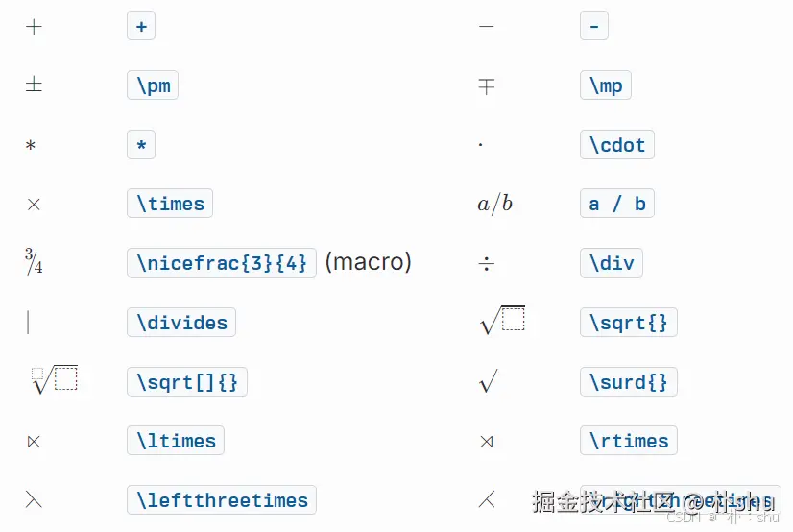Click the \surd{} code label
The height and width of the screenshot is (532, 793).
629,382
